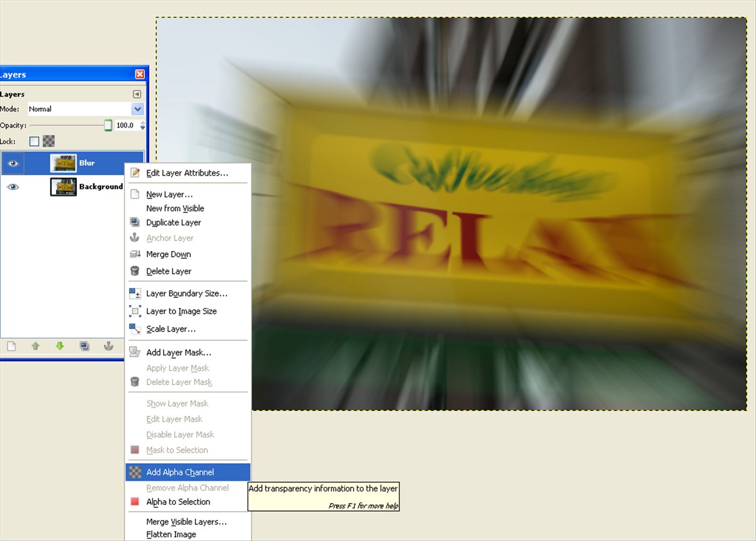
Task: Select Merge Down in the context menu
Action: (x=168, y=255)
